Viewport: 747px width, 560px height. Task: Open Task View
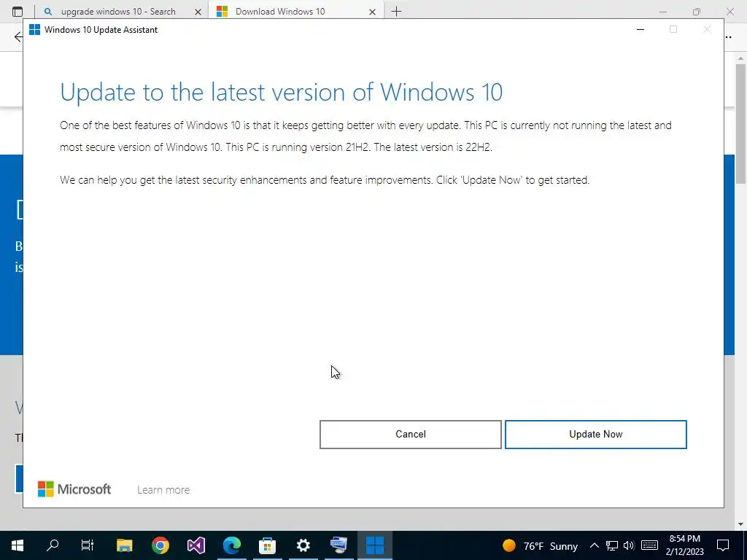88,545
